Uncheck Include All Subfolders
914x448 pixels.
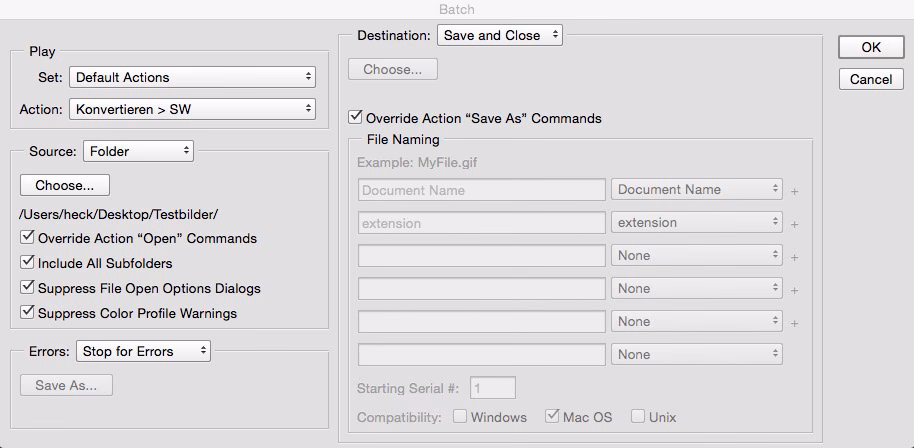[27, 264]
